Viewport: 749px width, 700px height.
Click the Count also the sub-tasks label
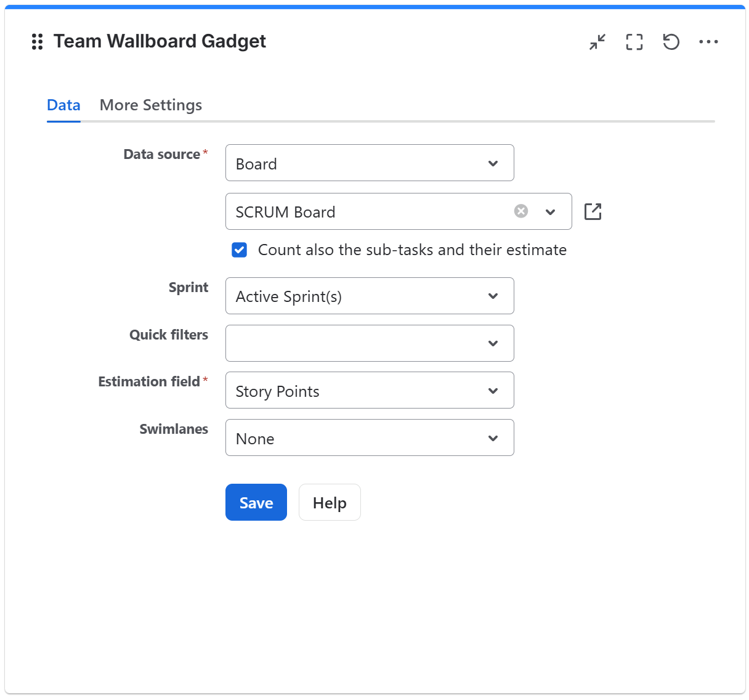coord(412,250)
